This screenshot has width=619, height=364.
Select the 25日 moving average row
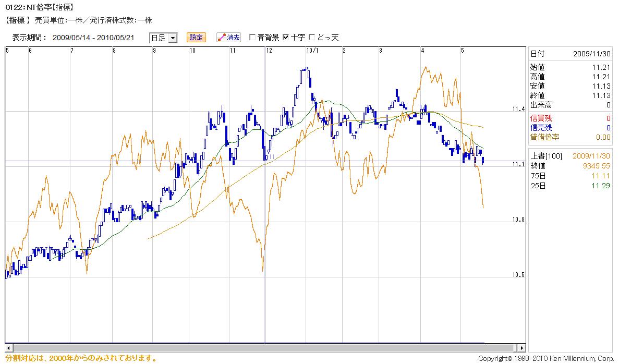tap(570, 186)
